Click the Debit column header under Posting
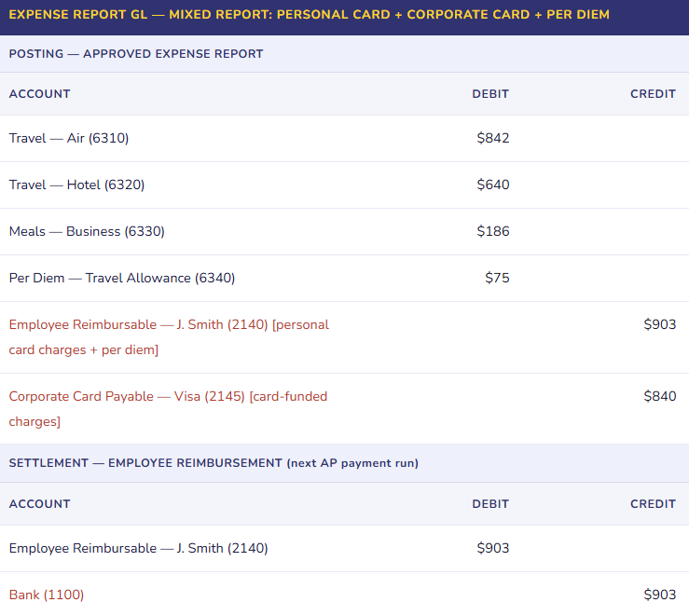This screenshot has width=689, height=616. (x=490, y=94)
